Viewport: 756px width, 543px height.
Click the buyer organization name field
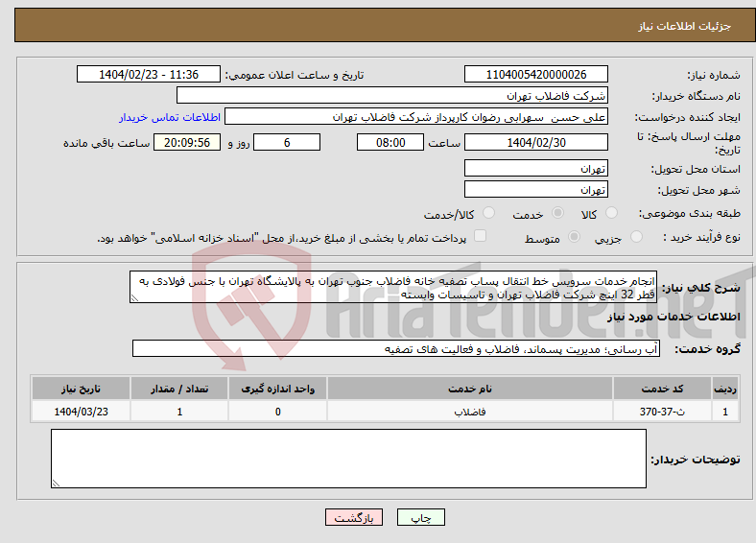(x=392, y=96)
